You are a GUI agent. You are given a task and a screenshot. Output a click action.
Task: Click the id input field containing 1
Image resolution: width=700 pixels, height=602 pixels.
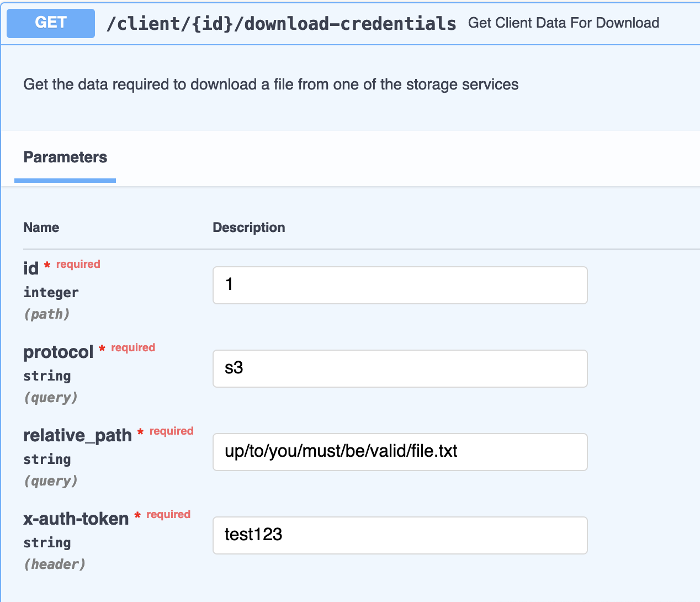(x=400, y=285)
